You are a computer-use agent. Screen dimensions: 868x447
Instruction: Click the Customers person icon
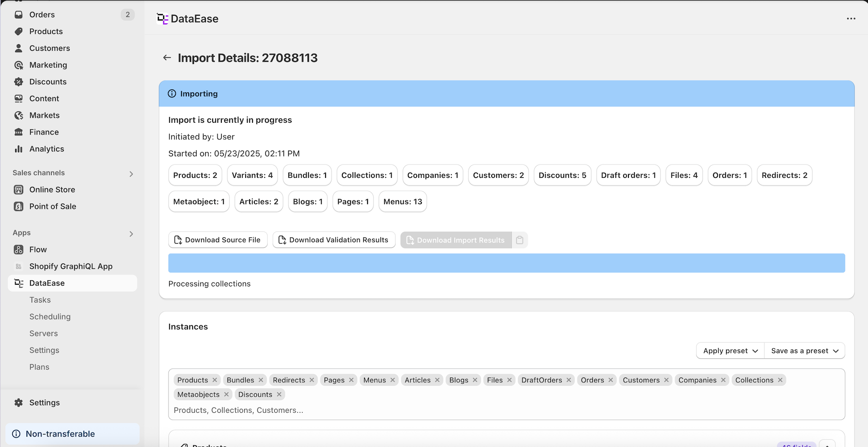19,48
